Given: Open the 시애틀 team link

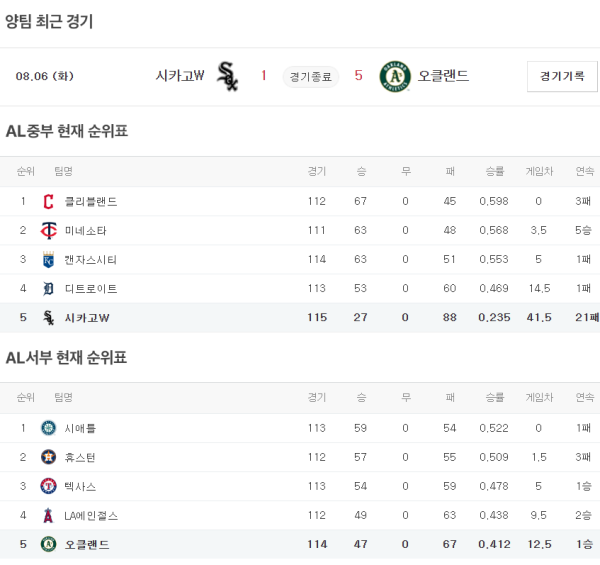Looking at the screenshot, I should pyautogui.click(x=80, y=428).
